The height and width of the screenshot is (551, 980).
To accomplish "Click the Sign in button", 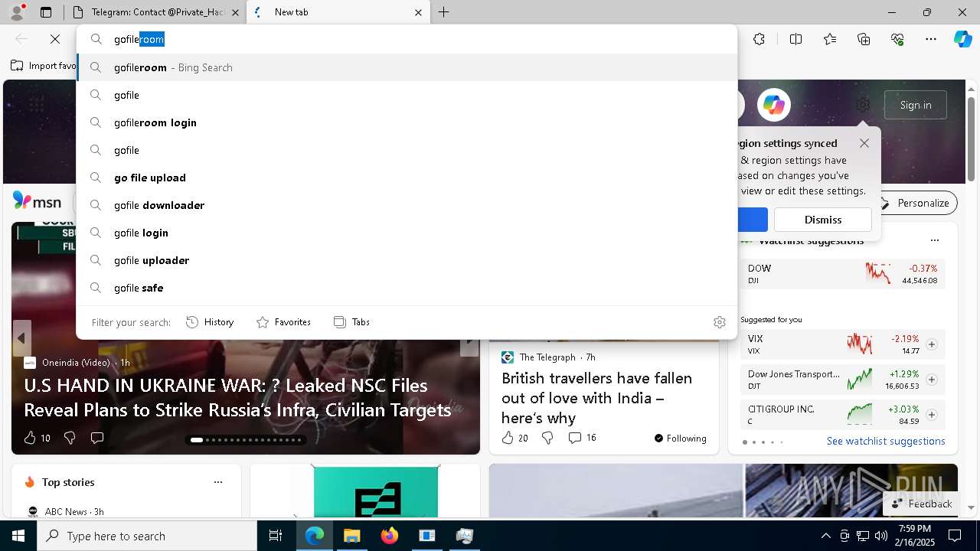I will (916, 105).
